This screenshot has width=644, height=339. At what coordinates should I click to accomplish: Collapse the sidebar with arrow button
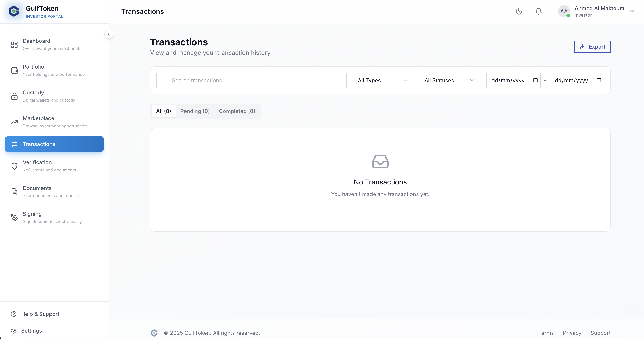(109, 34)
